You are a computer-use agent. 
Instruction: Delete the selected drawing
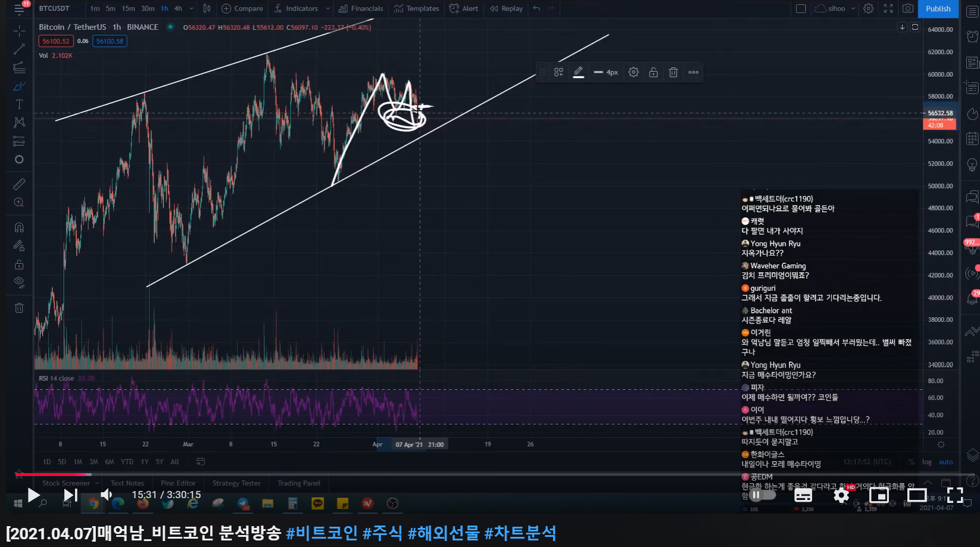[673, 72]
